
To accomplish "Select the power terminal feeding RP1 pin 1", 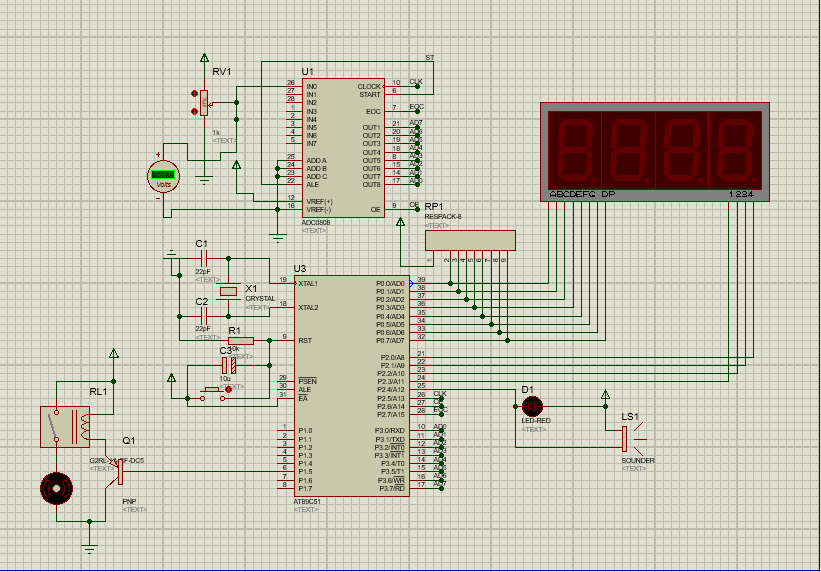I will 401,222.
